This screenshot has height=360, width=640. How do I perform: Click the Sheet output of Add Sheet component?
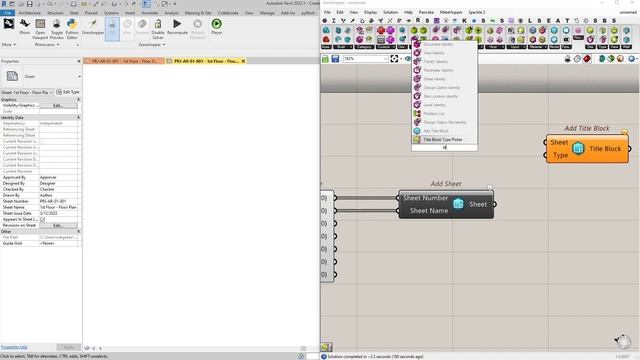pyautogui.click(x=478, y=204)
